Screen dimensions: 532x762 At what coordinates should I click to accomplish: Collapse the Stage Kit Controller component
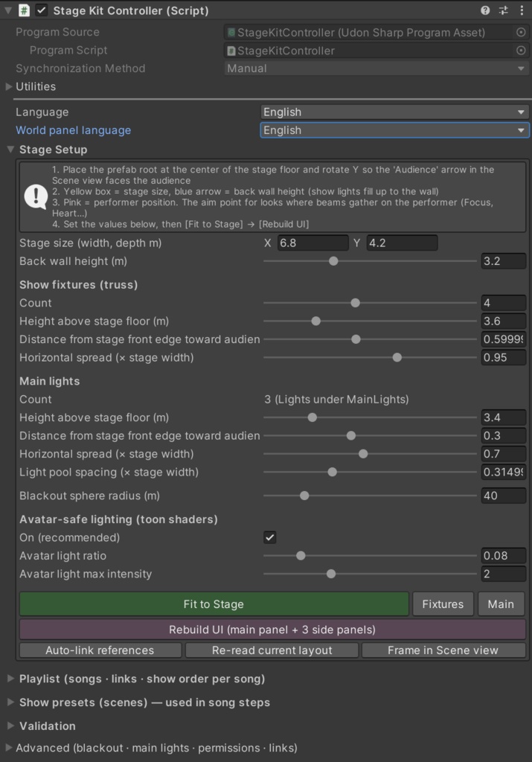pos(7,10)
